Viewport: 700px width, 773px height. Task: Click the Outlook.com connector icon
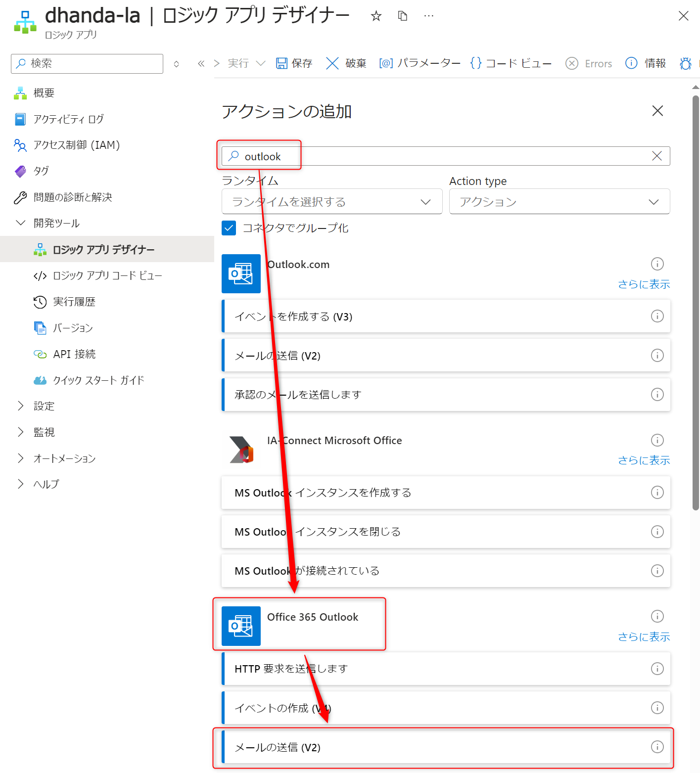[x=241, y=273]
